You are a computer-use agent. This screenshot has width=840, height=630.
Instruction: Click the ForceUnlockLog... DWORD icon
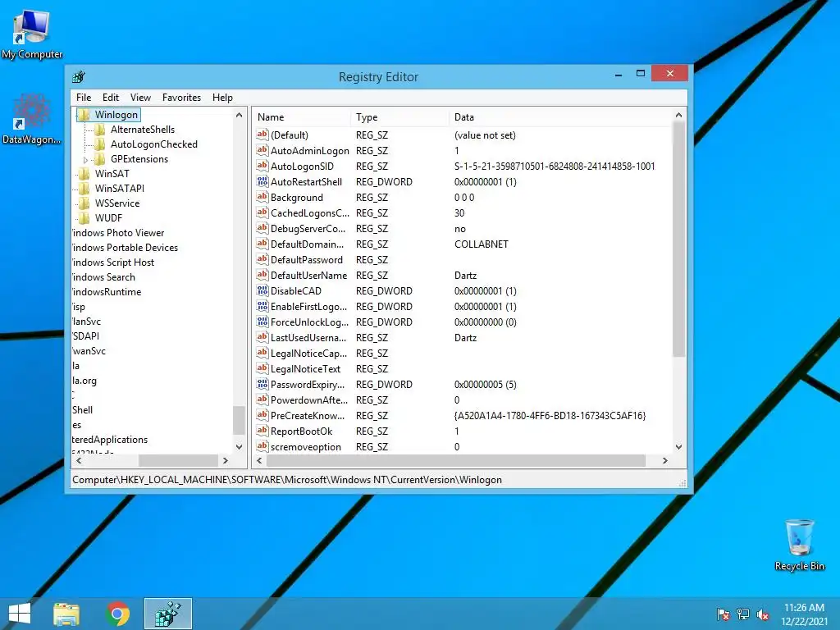click(262, 322)
